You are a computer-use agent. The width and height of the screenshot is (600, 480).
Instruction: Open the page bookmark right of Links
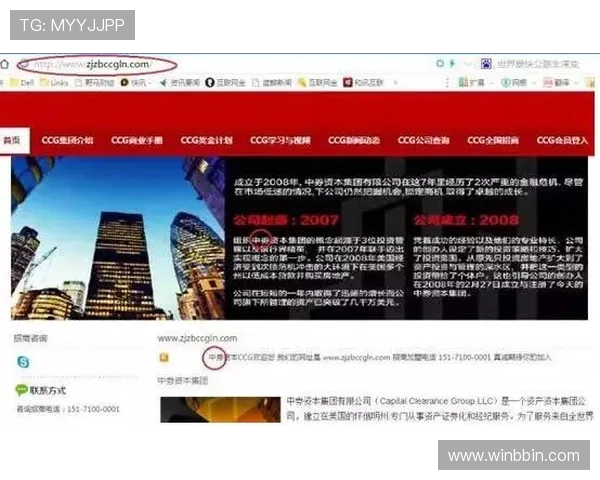click(95, 82)
